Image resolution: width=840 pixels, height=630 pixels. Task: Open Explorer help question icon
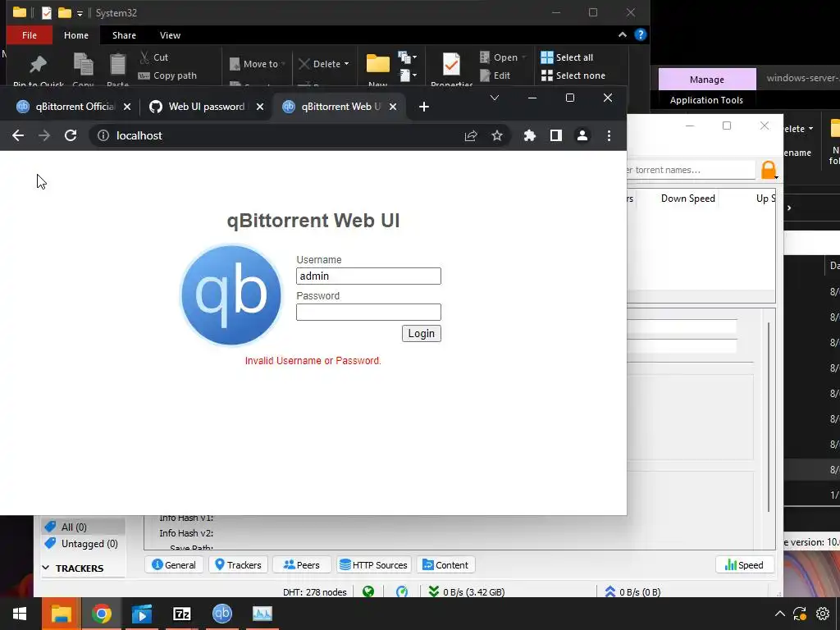click(640, 34)
